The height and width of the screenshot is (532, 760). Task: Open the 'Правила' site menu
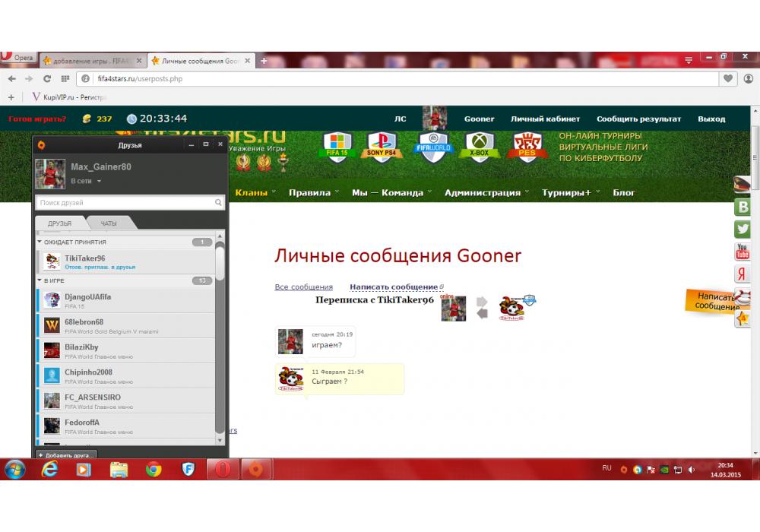(312, 192)
